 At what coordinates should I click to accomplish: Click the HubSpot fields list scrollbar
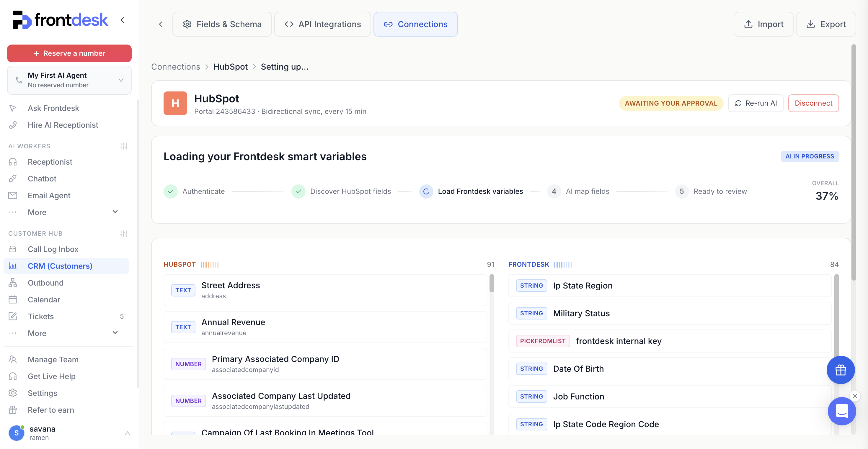click(x=492, y=284)
